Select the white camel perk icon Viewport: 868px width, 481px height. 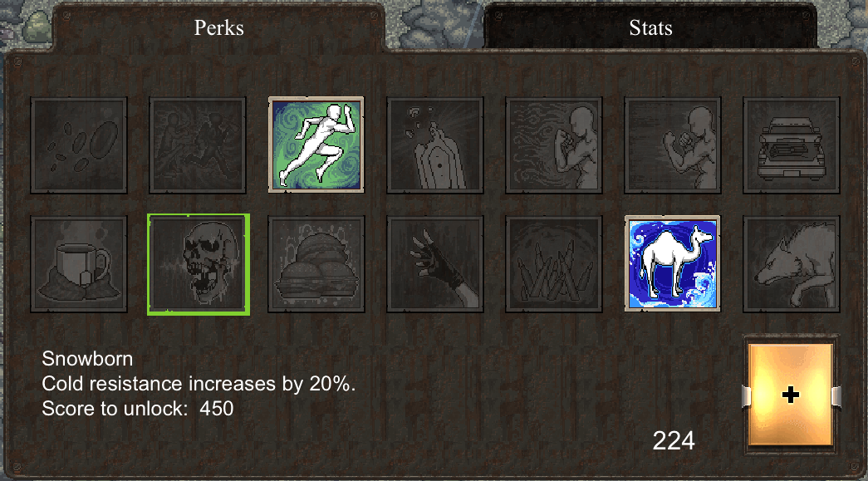673,263
